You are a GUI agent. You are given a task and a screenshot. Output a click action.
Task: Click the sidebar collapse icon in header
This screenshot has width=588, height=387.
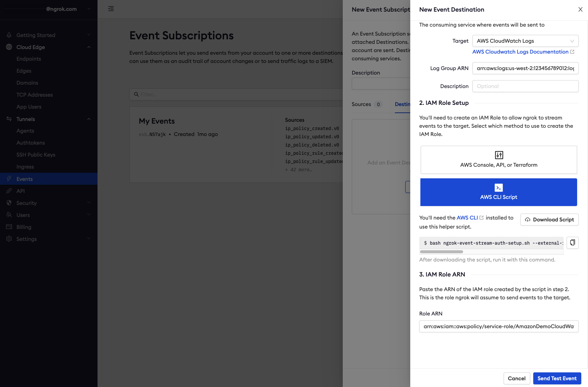coord(111,9)
